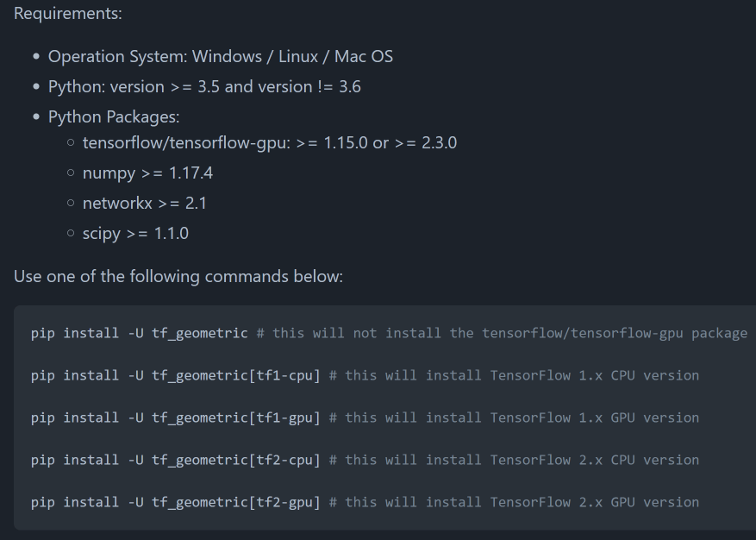Click the tf_geometric[tf1-cpu] install command

pyautogui.click(x=175, y=375)
